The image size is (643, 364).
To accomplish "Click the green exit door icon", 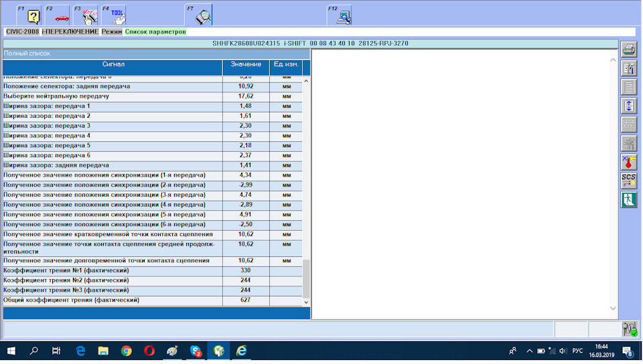I will 629,200.
